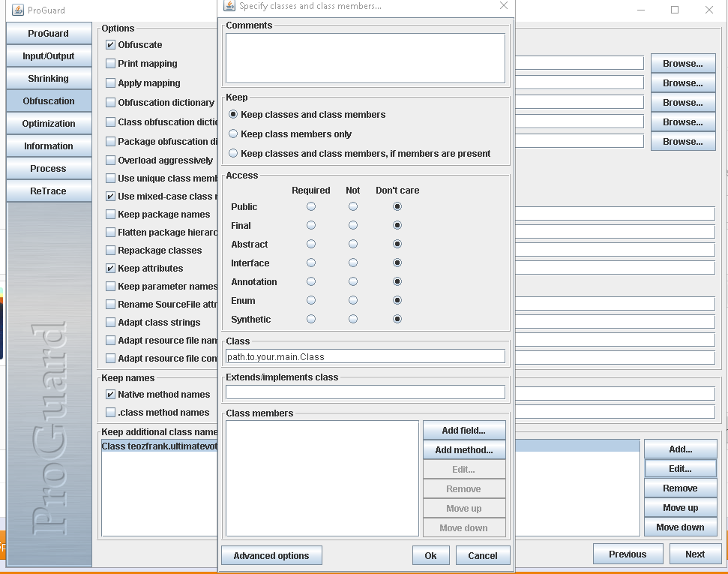This screenshot has width=728, height=574.
Task: Set Enum access to Required
Action: pos(311,301)
